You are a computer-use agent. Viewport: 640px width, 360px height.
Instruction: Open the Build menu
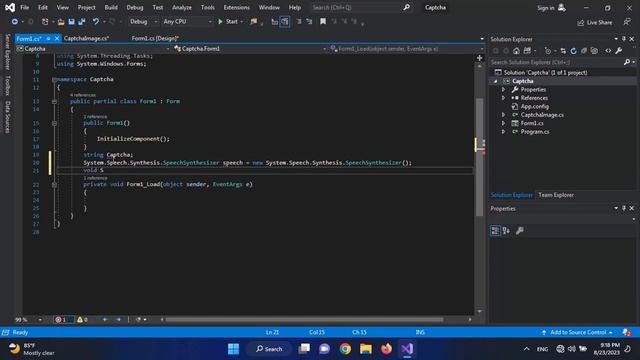(x=111, y=7)
